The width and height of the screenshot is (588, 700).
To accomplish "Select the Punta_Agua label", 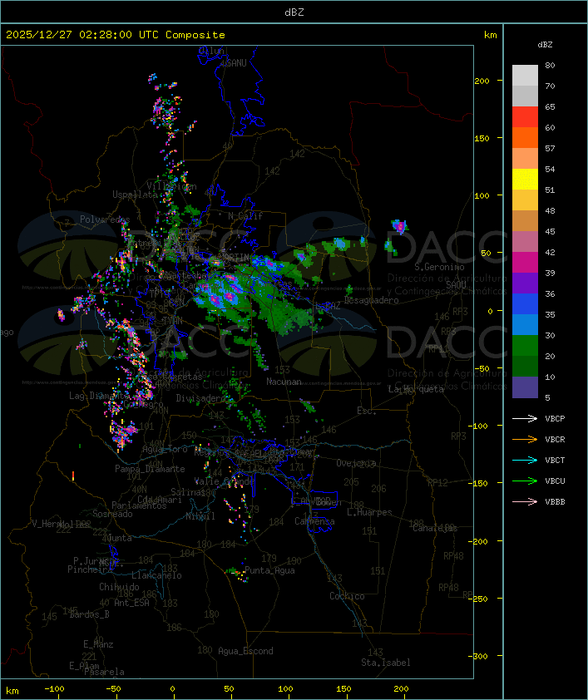I will (269, 570).
